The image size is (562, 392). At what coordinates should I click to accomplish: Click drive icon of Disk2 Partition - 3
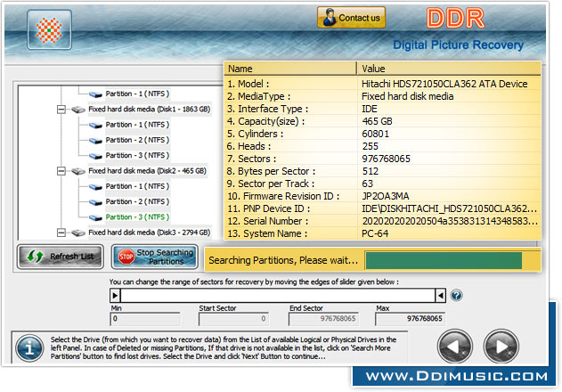95,217
